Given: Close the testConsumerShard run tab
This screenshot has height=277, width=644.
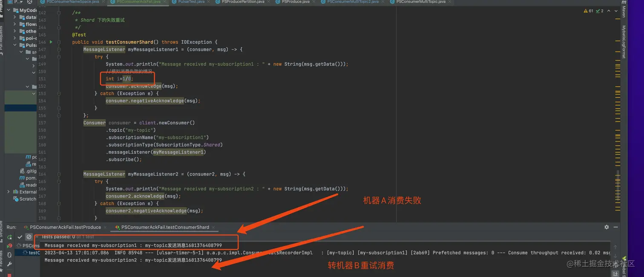Looking at the screenshot, I should coord(213,227).
